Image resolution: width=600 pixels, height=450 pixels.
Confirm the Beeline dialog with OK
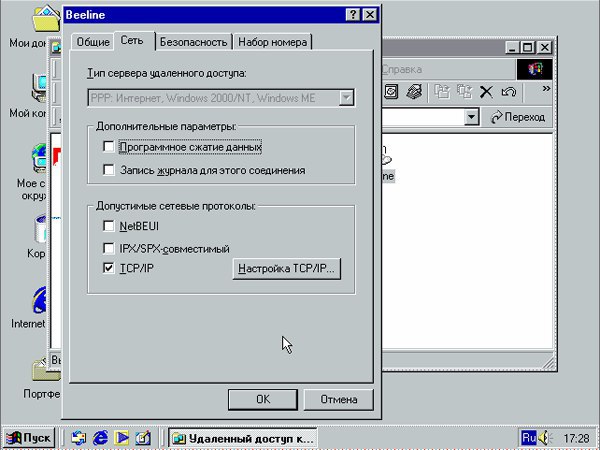263,399
